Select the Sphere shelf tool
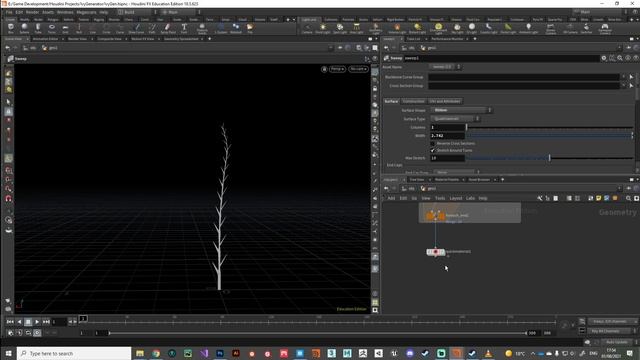Viewport: 640px width, 360px height. (24, 28)
